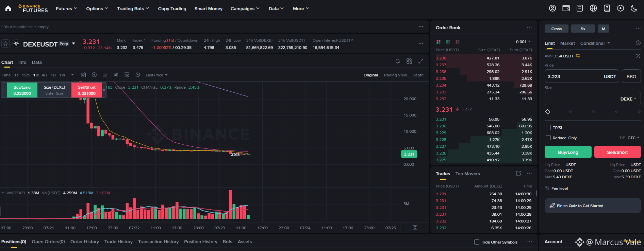Image resolution: width=644 pixels, height=251 pixels.
Task: Open the orders document icon
Action: tap(580, 8)
